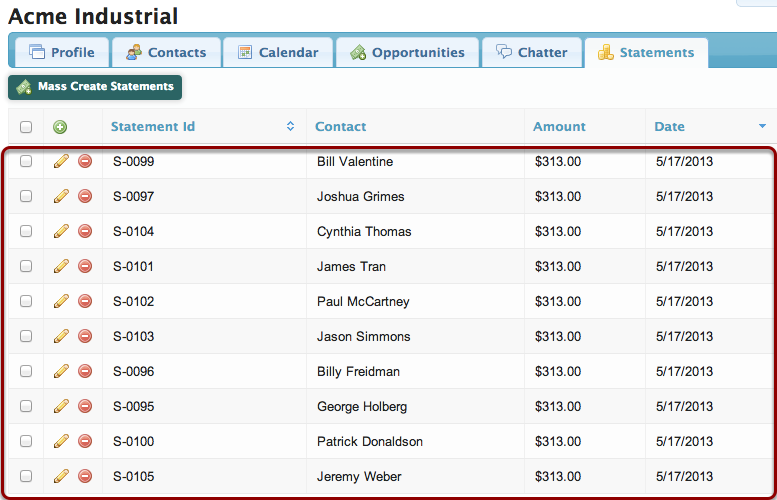Sort table by Amount column header
Screen dimensions: 777x500
click(x=559, y=126)
